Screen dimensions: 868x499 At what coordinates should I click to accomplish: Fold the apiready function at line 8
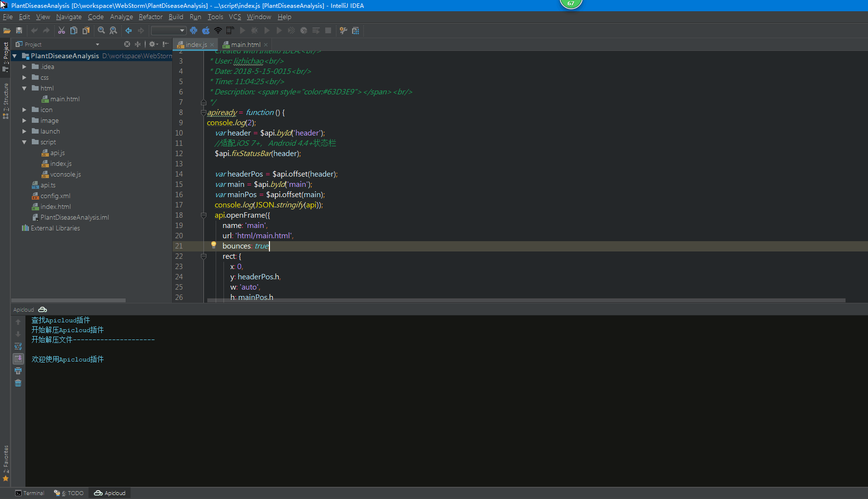203,113
